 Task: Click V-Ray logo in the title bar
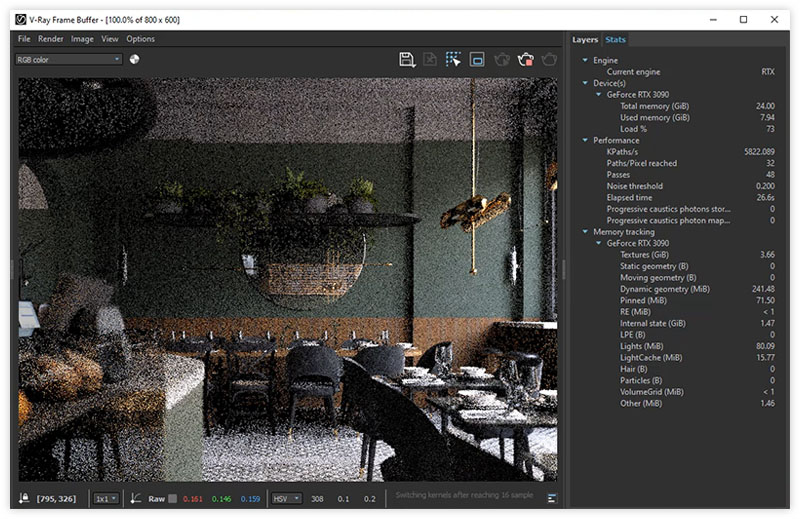[20, 20]
